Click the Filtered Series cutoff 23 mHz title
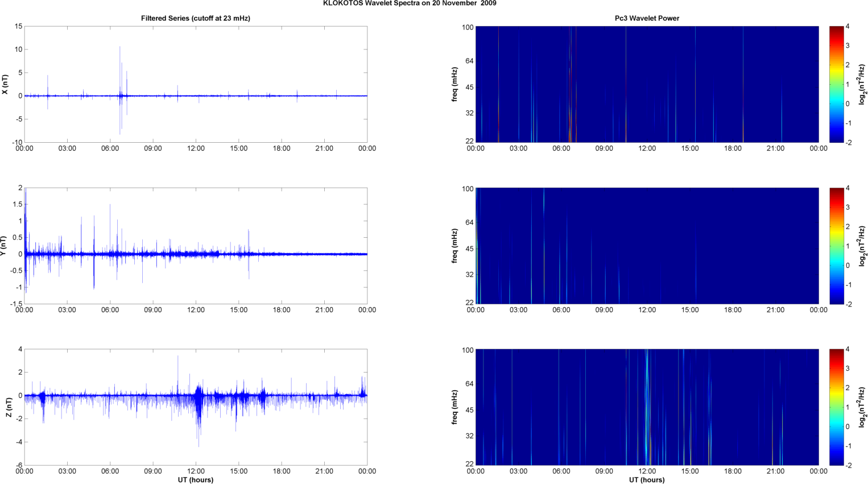This screenshot has width=868, height=484. (195, 18)
